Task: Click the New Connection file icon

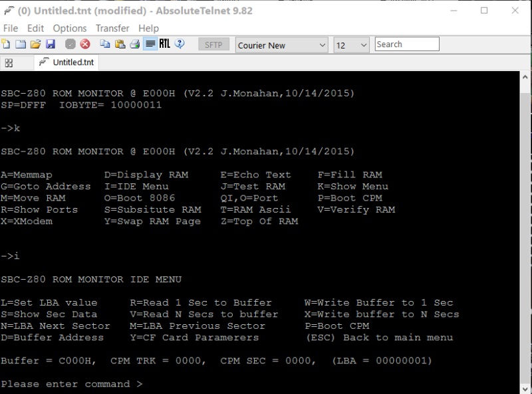Action: [6, 44]
